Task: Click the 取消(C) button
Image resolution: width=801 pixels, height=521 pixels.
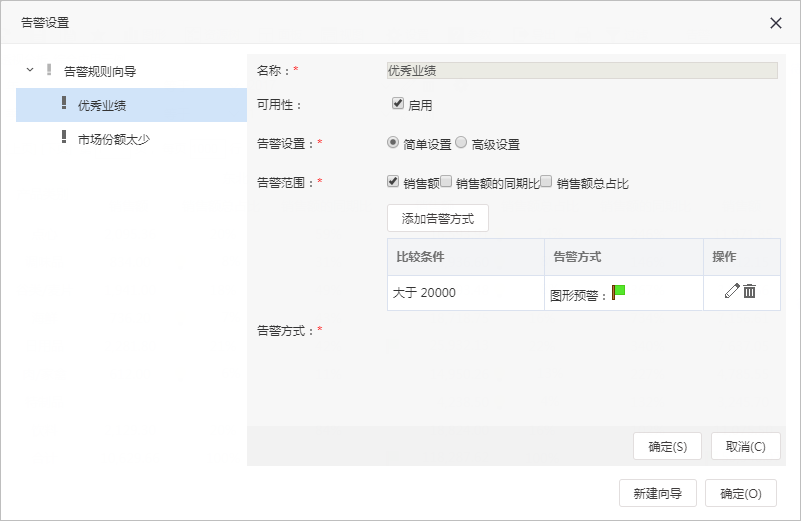Action: 745,446
